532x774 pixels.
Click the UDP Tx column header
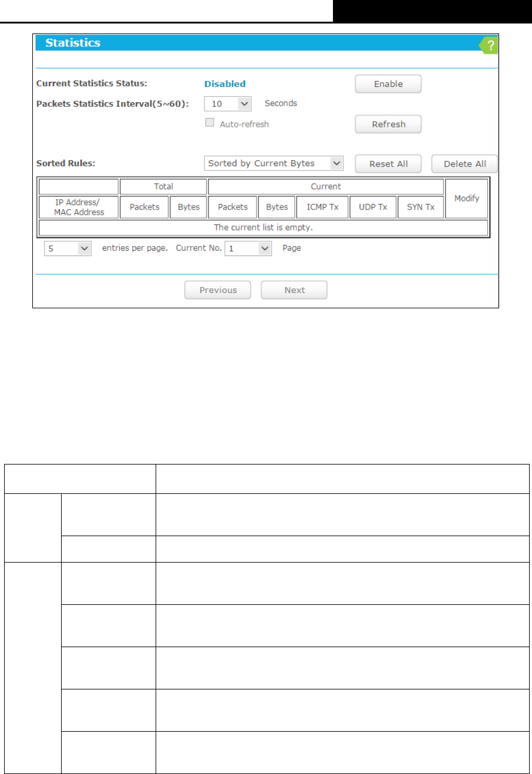pyautogui.click(x=373, y=207)
